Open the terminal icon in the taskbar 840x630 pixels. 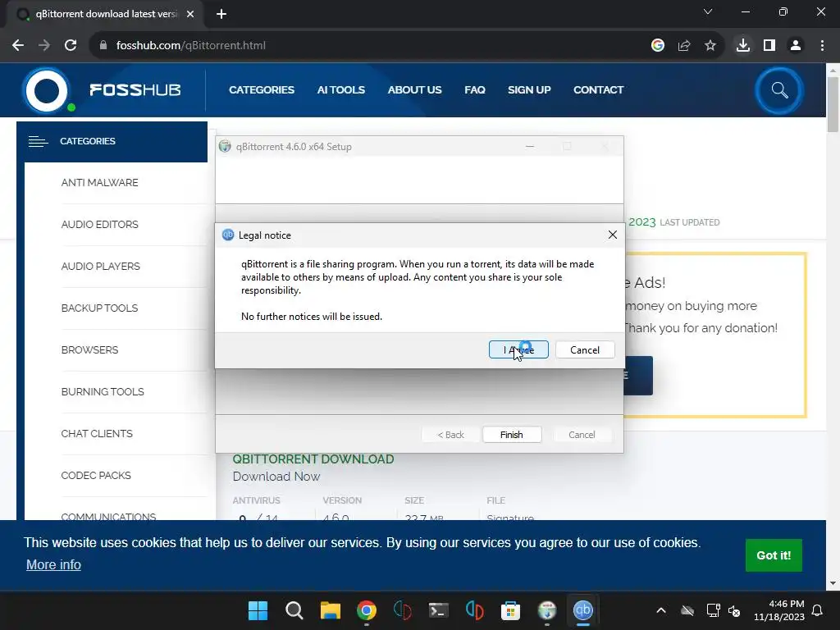439,610
